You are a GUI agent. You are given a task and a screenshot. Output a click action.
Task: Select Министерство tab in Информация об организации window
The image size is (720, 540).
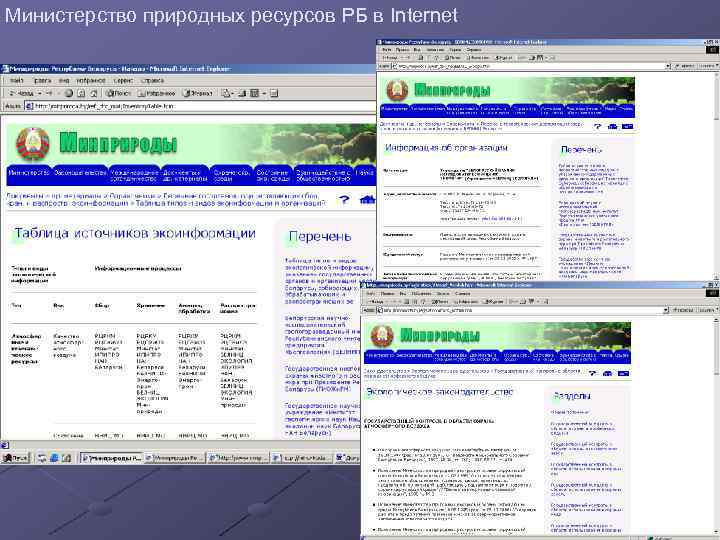pos(394,110)
